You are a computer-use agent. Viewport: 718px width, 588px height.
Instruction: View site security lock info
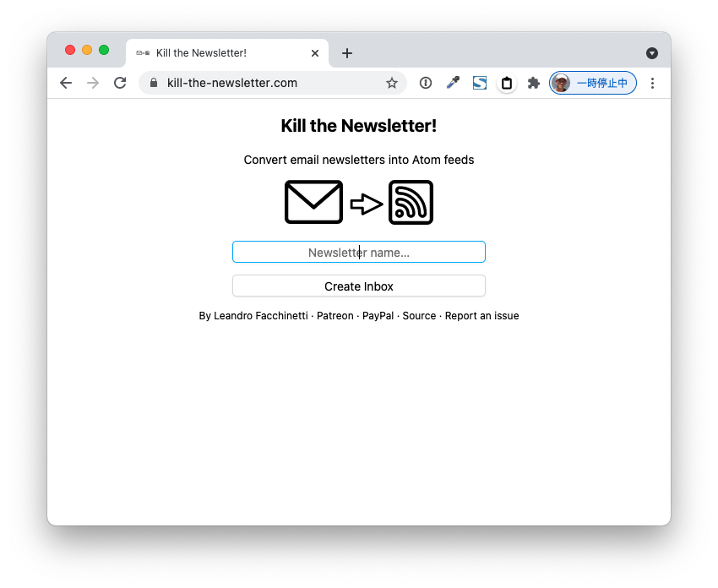click(x=154, y=83)
